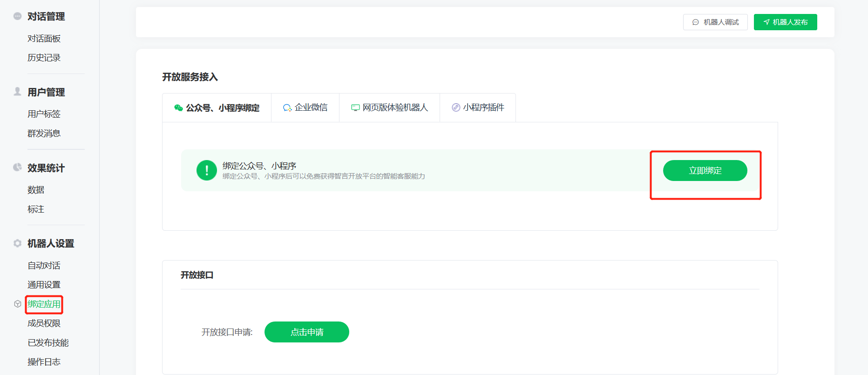
Task: Select 绑定应用 menu item
Action: 44,304
